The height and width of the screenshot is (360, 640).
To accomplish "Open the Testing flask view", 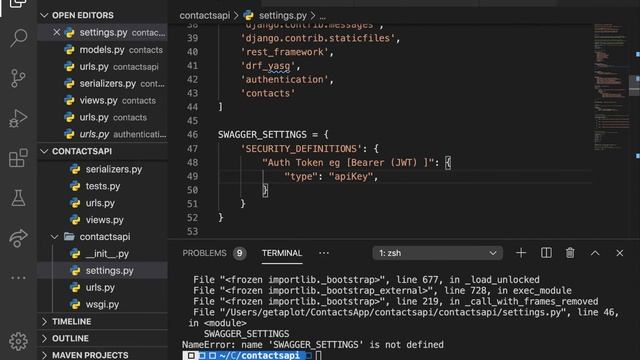I will [x=18, y=198].
